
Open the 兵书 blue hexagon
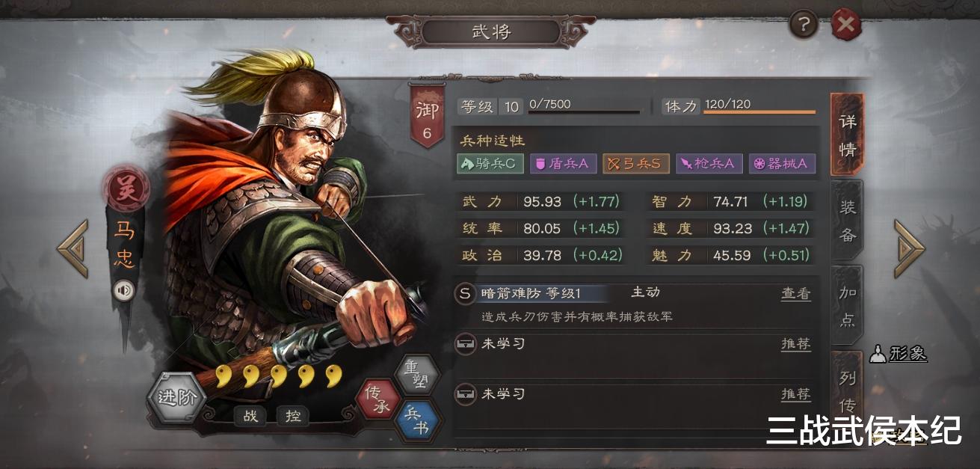tap(416, 421)
